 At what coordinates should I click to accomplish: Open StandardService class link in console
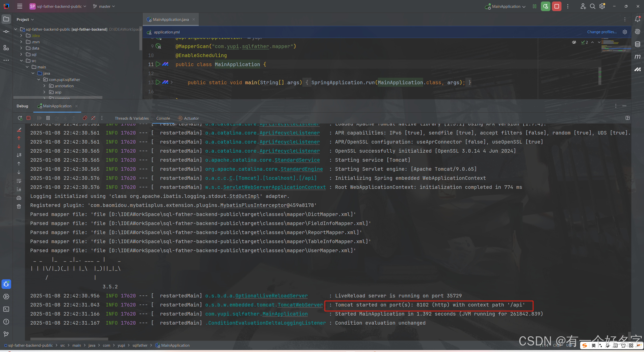point(297,160)
